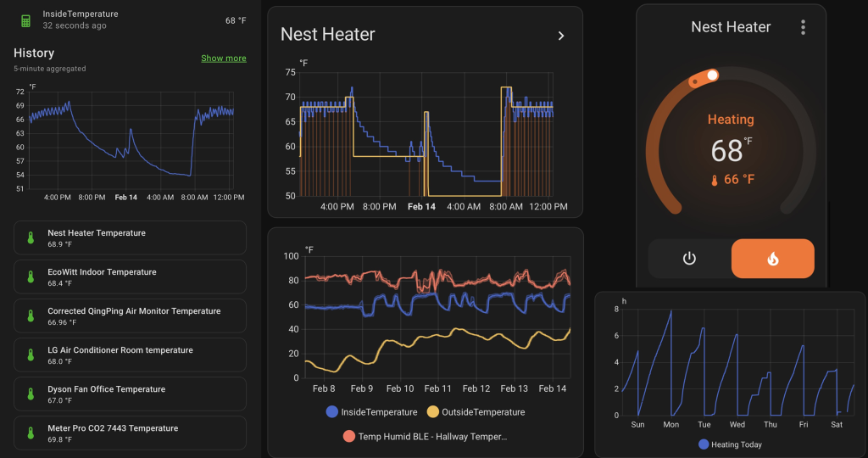868x458 pixels.
Task: Click the LG Air Conditioner thermometer icon
Action: 31,355
